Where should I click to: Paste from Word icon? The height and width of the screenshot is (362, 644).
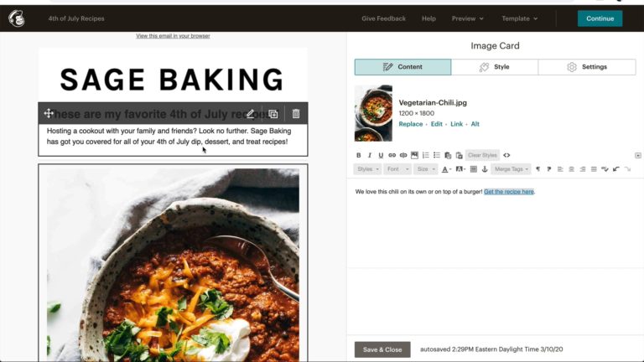[460, 155]
